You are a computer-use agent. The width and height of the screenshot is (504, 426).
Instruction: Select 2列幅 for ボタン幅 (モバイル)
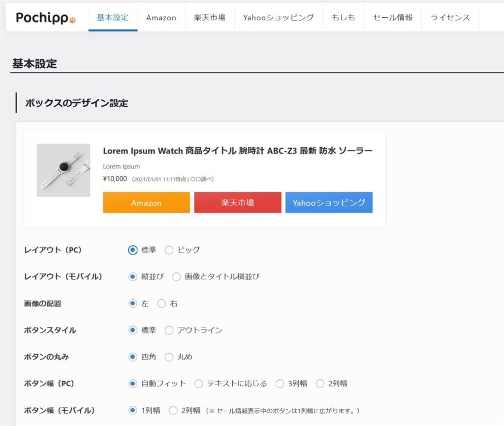[173, 410]
